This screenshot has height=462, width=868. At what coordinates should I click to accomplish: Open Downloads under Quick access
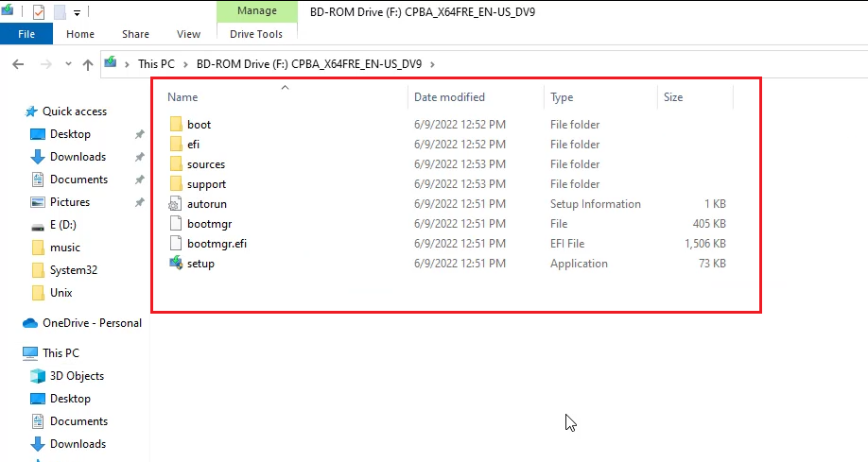tap(78, 157)
